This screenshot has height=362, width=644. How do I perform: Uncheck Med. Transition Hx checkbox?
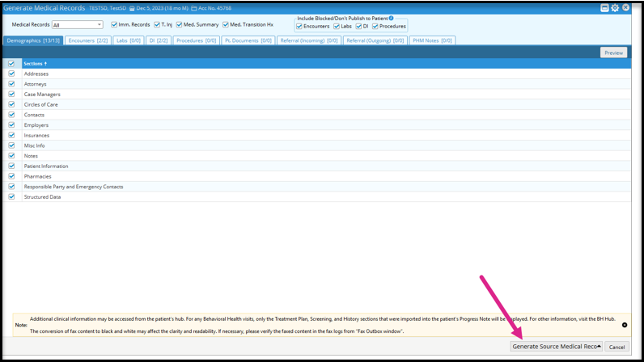tap(226, 24)
